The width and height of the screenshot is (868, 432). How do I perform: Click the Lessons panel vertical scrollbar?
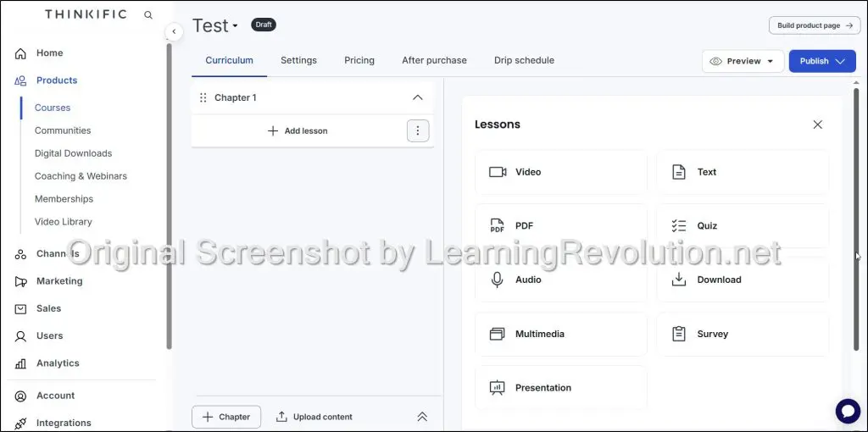point(856,219)
